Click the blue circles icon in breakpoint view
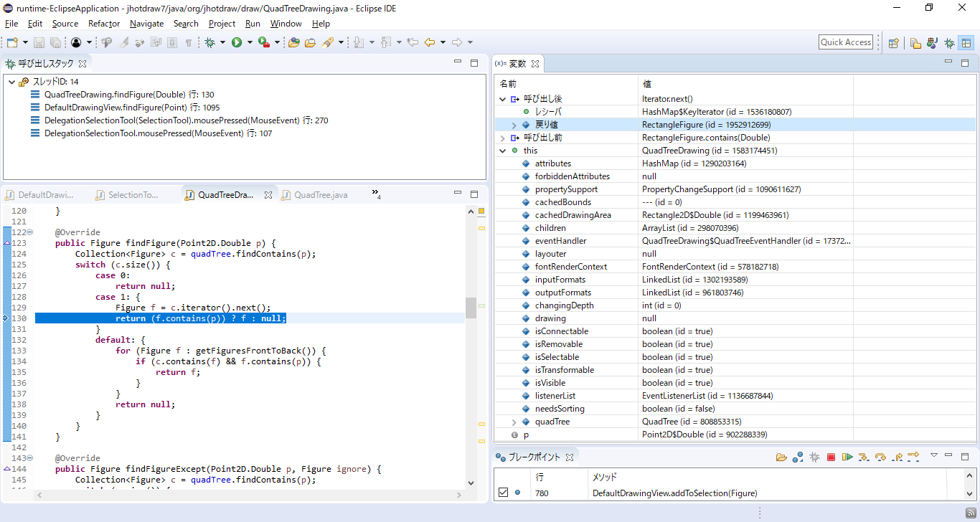980x522 pixels. 798,457
